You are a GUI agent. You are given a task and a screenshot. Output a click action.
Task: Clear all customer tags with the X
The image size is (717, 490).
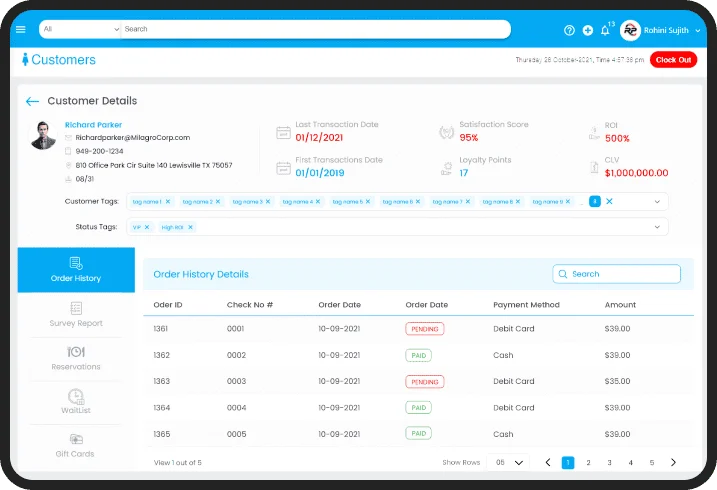tap(609, 201)
